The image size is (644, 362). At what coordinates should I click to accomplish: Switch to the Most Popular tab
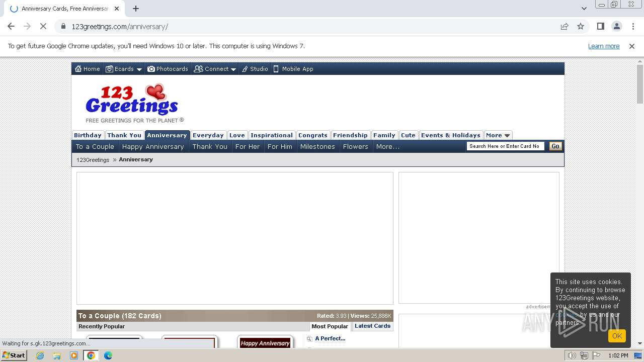[x=330, y=326]
